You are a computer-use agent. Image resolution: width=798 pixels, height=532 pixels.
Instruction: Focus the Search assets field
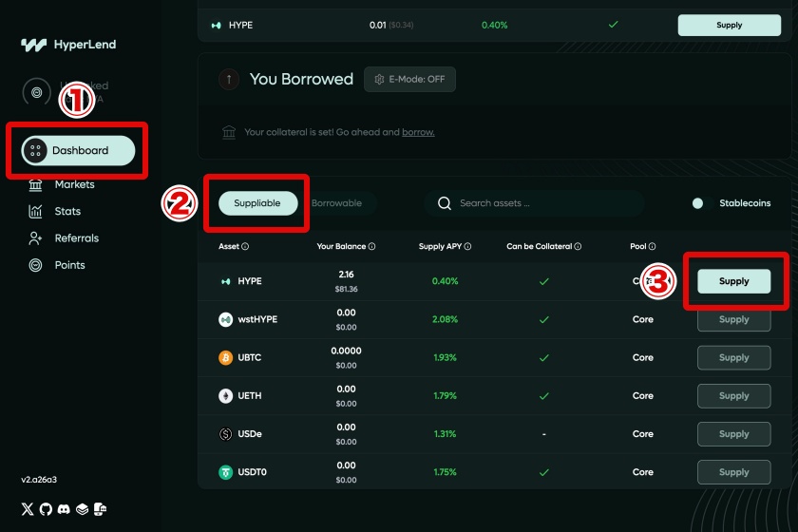(534, 203)
